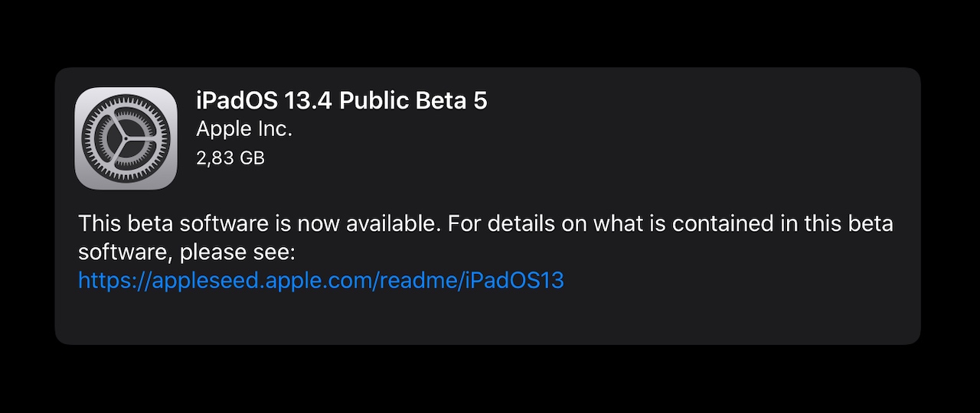The width and height of the screenshot is (980, 413).
Task: Click the "software, please see:" text line
Action: coord(186,252)
